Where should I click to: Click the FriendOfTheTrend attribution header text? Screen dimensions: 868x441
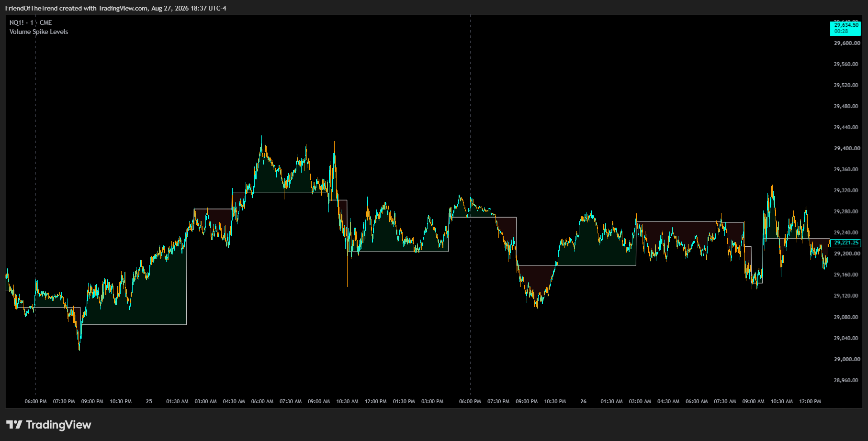point(115,8)
